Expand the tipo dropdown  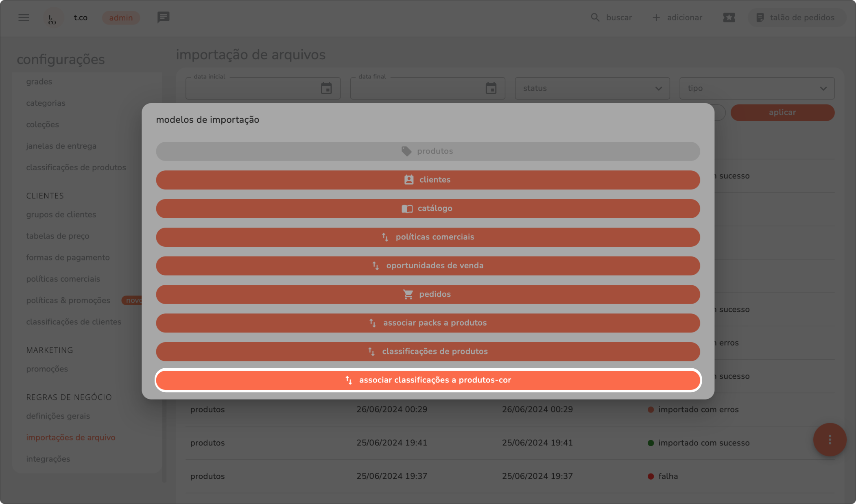[757, 88]
